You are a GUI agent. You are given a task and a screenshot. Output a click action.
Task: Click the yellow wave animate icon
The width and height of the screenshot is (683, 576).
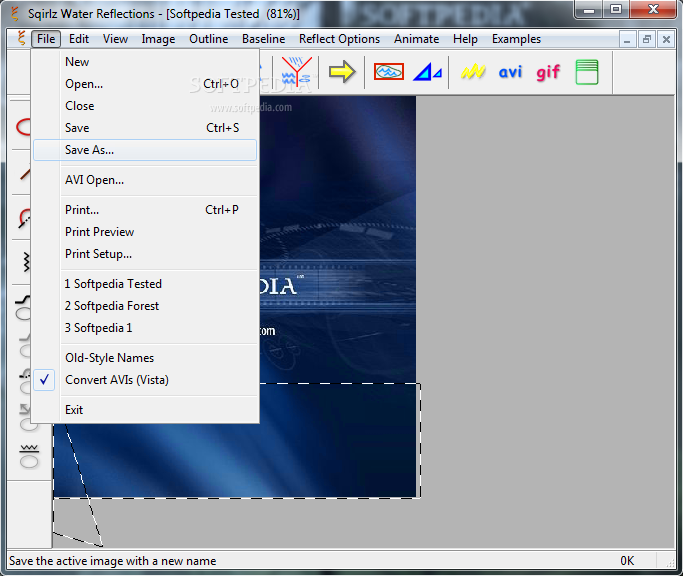tap(473, 71)
